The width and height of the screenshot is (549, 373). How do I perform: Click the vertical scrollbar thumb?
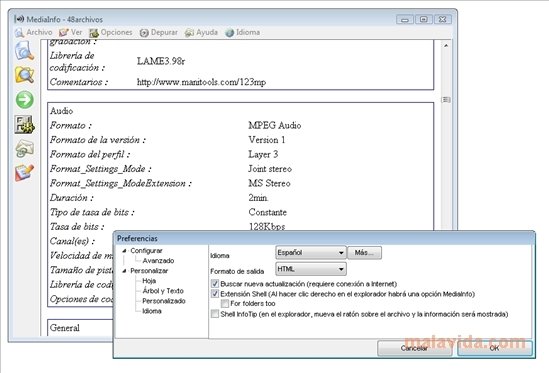pyautogui.click(x=446, y=99)
